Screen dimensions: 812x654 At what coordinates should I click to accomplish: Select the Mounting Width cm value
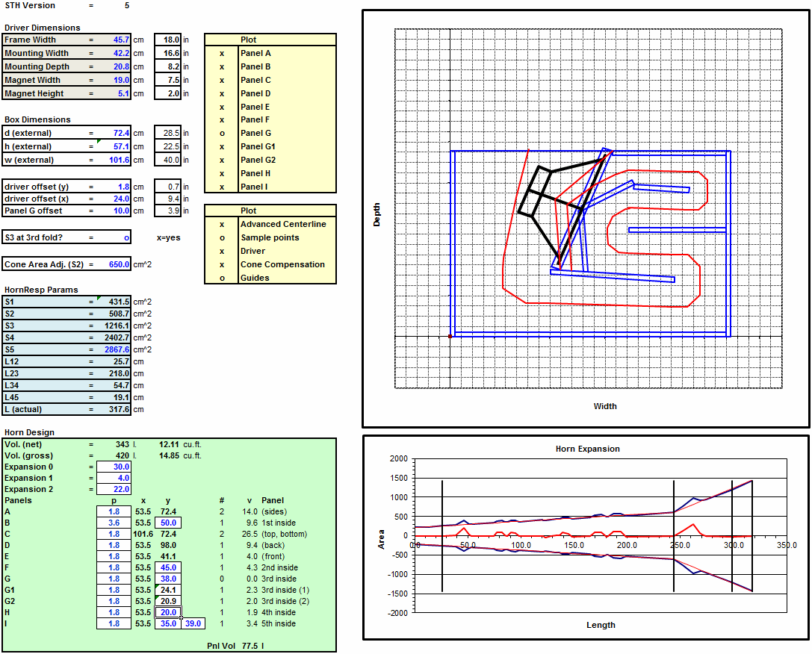(x=114, y=53)
